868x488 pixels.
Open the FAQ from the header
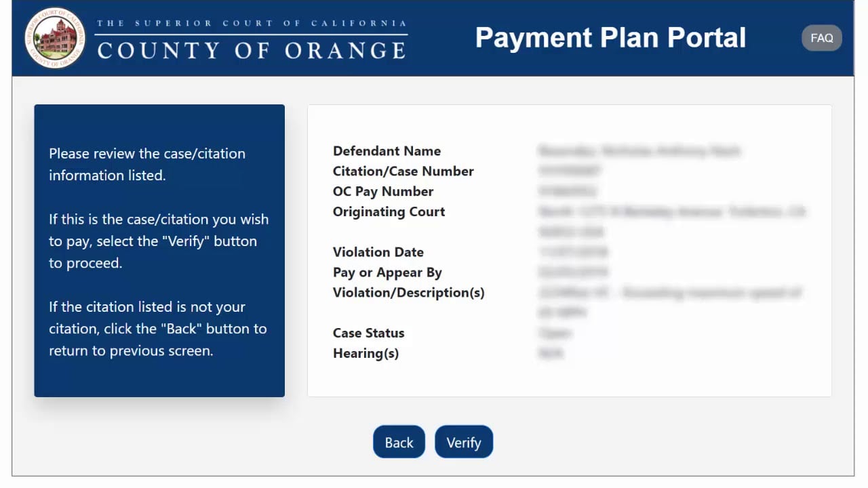tap(821, 37)
